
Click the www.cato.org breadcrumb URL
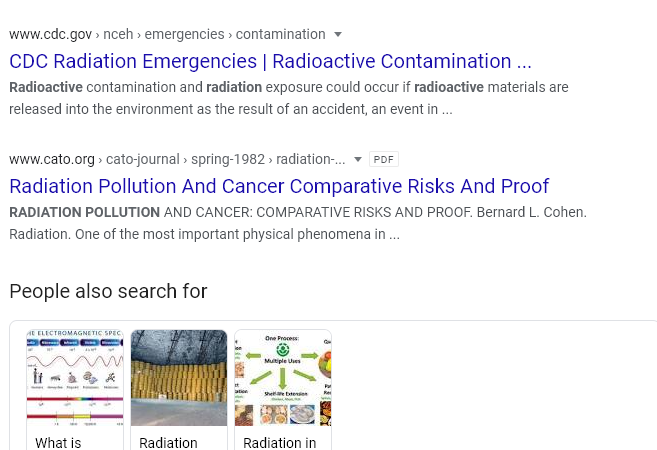pyautogui.click(x=52, y=159)
